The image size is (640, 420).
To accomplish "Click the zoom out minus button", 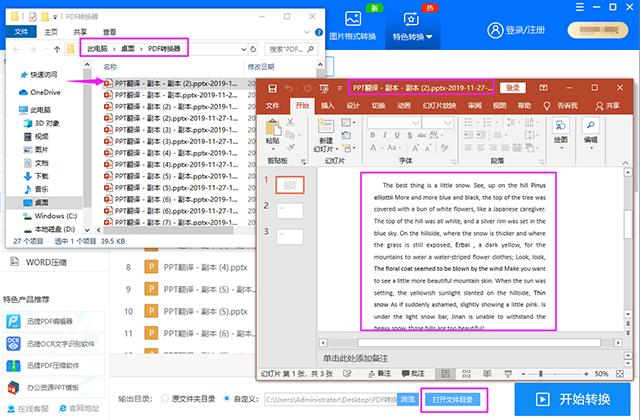I will tap(523, 373).
